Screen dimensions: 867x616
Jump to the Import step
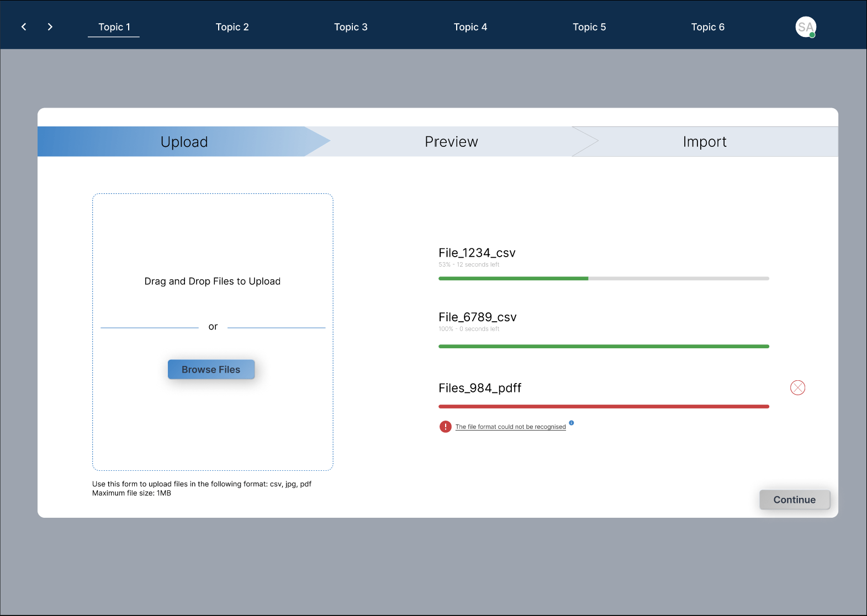705,142
